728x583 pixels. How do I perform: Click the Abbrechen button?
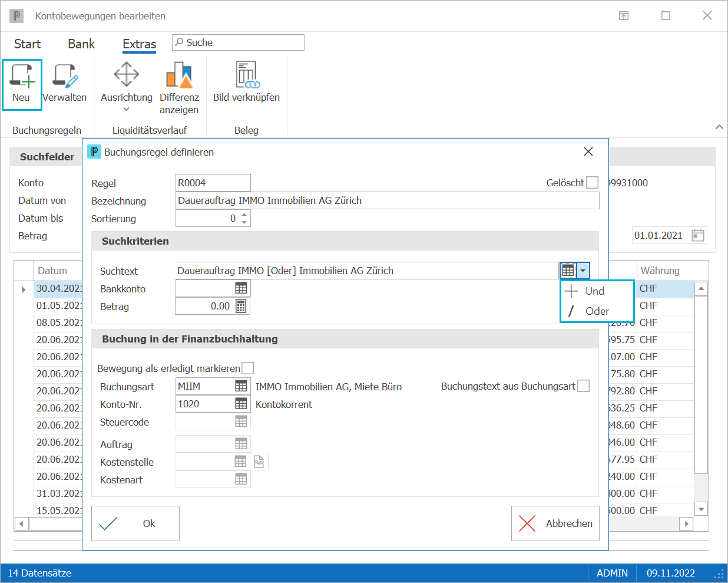[555, 523]
